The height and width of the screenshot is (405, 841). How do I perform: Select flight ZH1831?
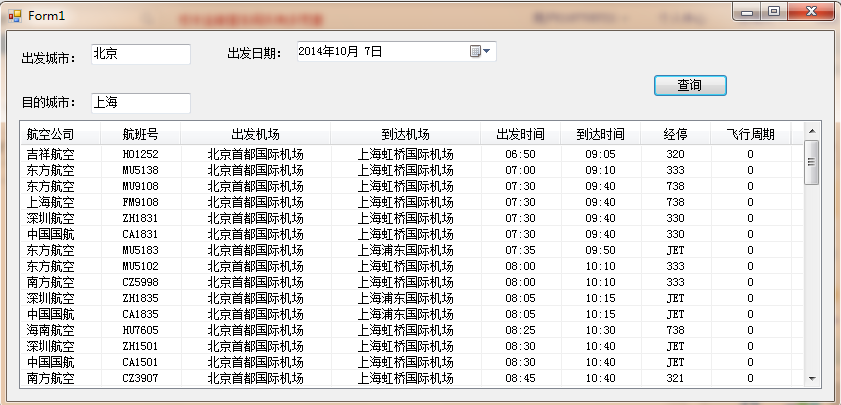(x=141, y=218)
